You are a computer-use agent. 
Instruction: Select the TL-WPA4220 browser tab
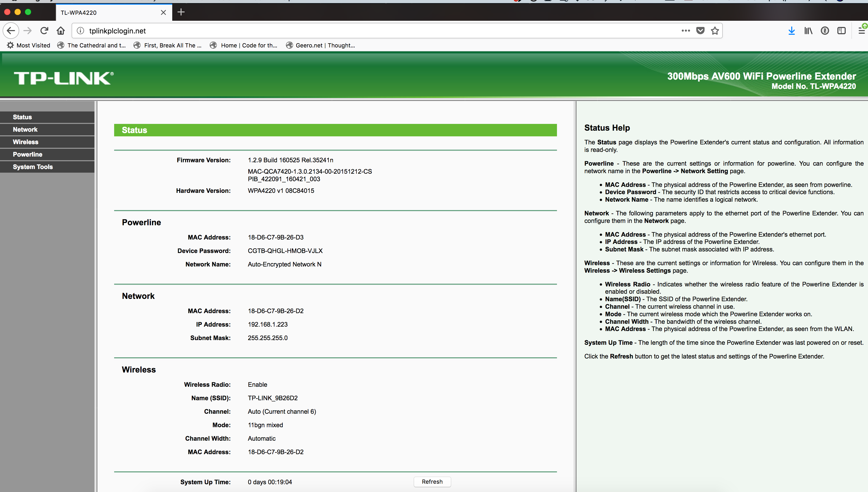click(x=114, y=12)
